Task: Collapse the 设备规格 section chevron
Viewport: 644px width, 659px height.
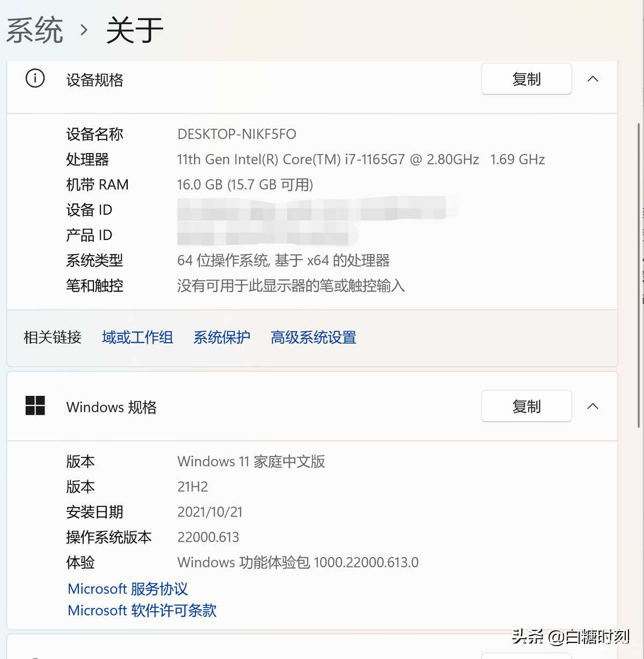Action: click(x=592, y=79)
